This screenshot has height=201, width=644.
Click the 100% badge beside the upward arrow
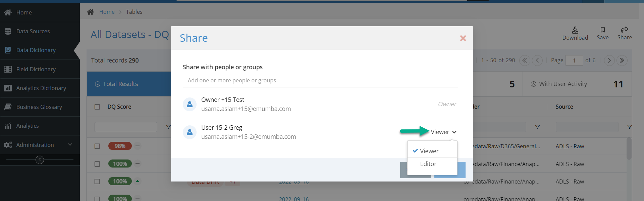[x=120, y=182]
